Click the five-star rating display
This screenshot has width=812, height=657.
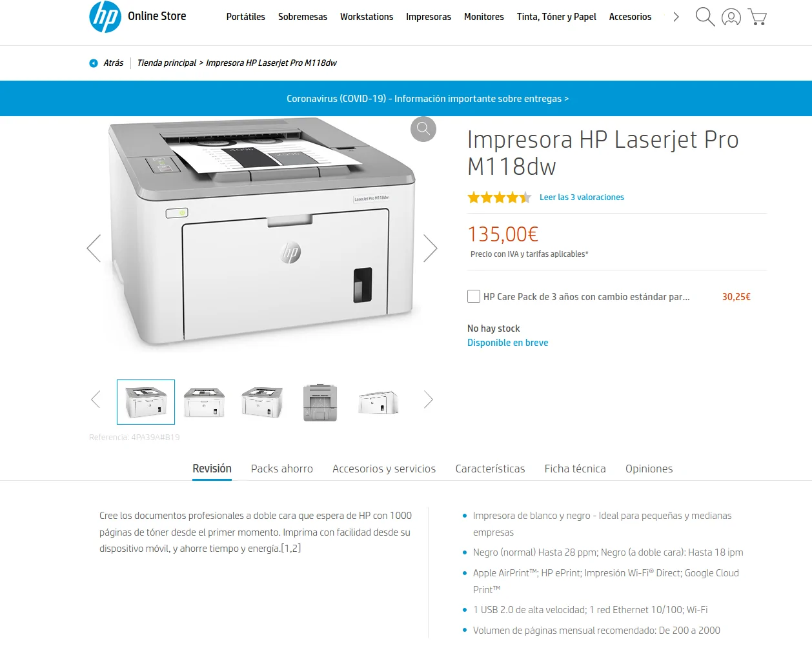point(500,197)
